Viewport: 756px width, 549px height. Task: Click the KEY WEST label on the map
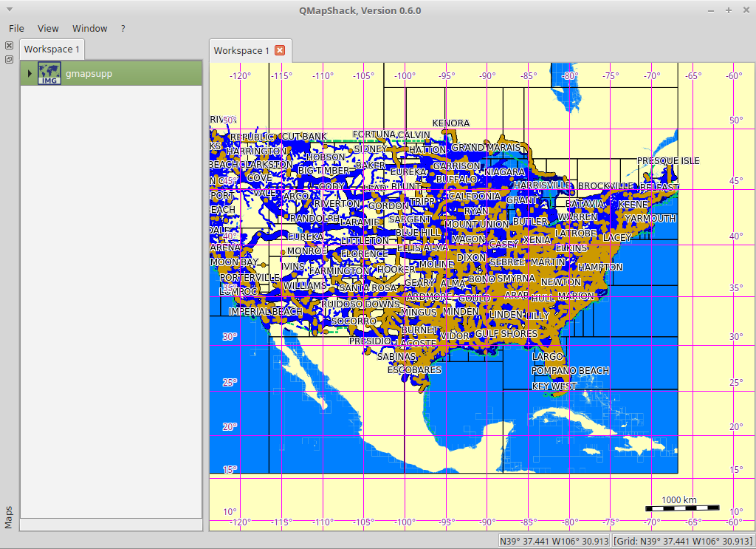[x=554, y=386]
